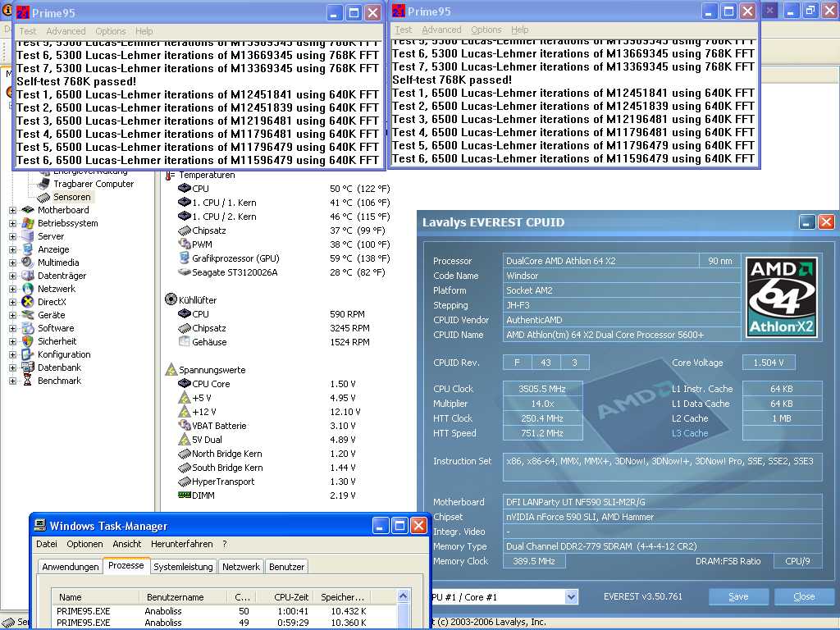Click the Netzwerk globe icon in tree
The image size is (840, 630).
tap(28, 289)
